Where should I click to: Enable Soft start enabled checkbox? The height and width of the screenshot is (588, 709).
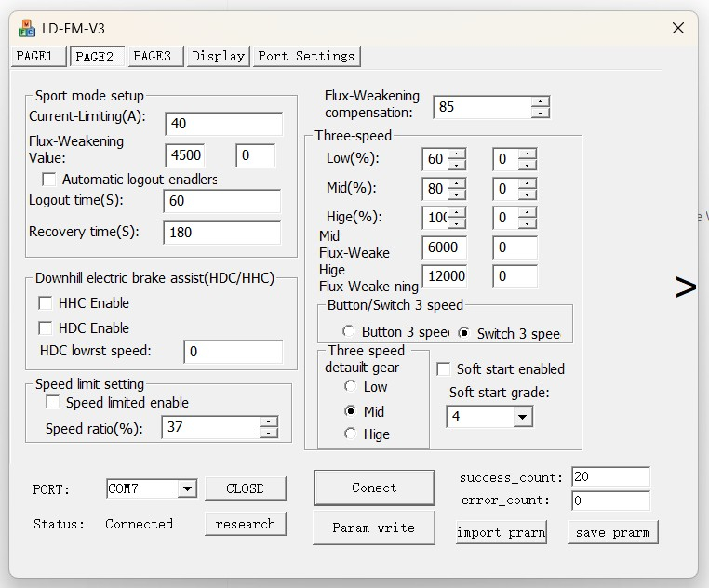point(444,369)
